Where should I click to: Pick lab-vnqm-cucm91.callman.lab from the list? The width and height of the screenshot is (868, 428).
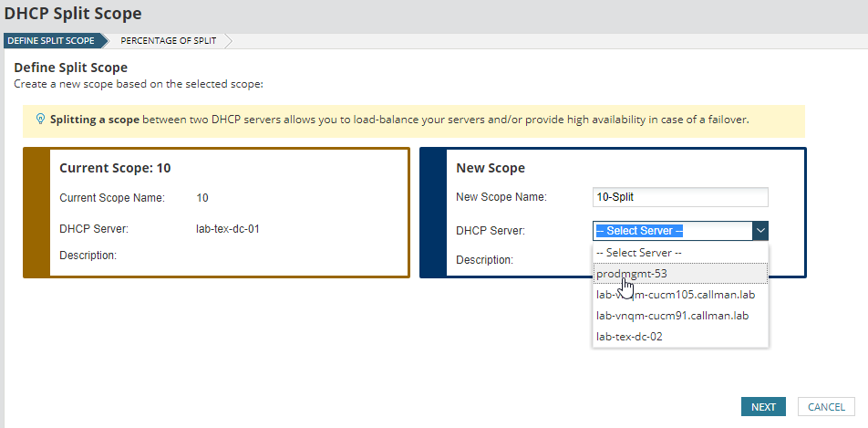coord(672,315)
